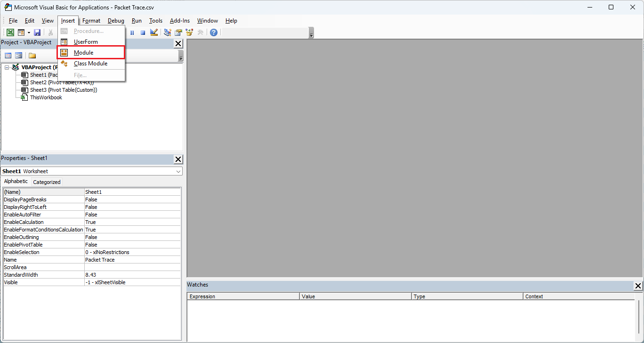This screenshot has height=343, width=644.
Task: Click the Class Module icon in the Insert menu
Action: coord(64,64)
